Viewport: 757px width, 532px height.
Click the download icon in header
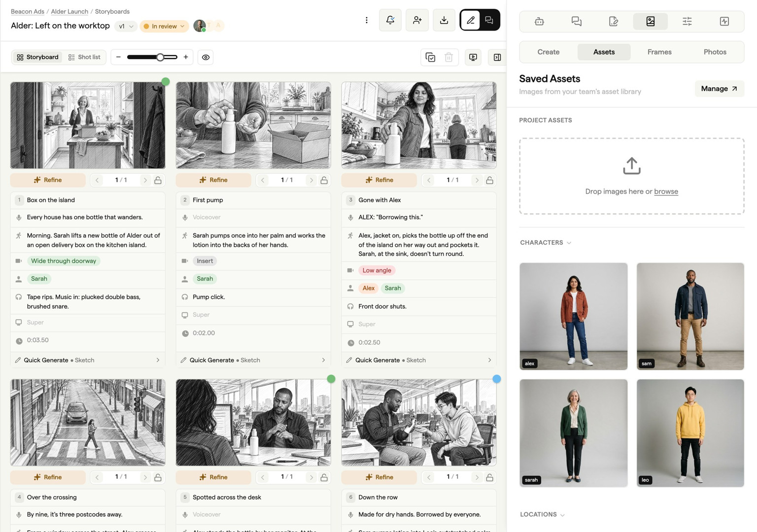pos(444,20)
